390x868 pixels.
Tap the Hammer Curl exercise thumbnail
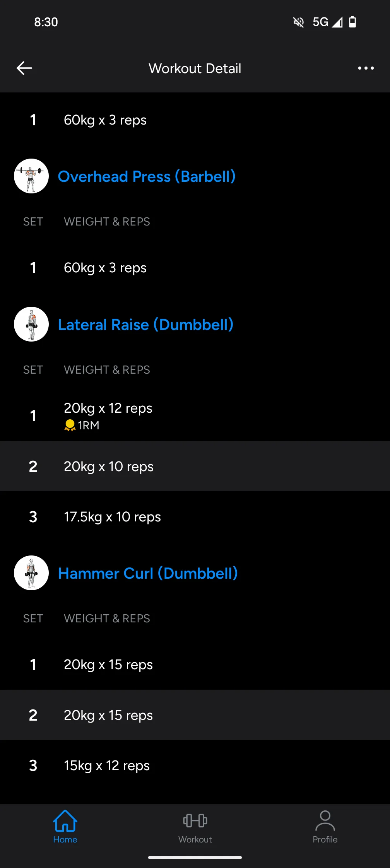click(x=31, y=573)
